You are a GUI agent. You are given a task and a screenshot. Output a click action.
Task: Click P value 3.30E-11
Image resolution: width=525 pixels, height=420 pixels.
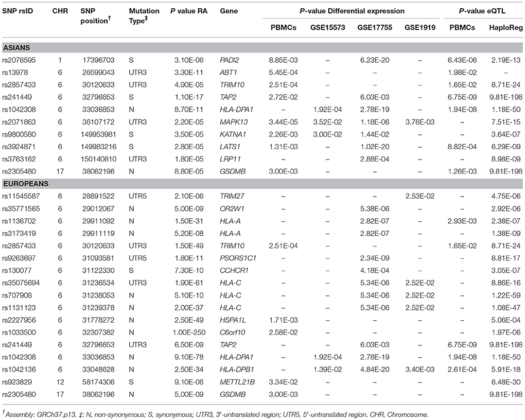coord(189,73)
